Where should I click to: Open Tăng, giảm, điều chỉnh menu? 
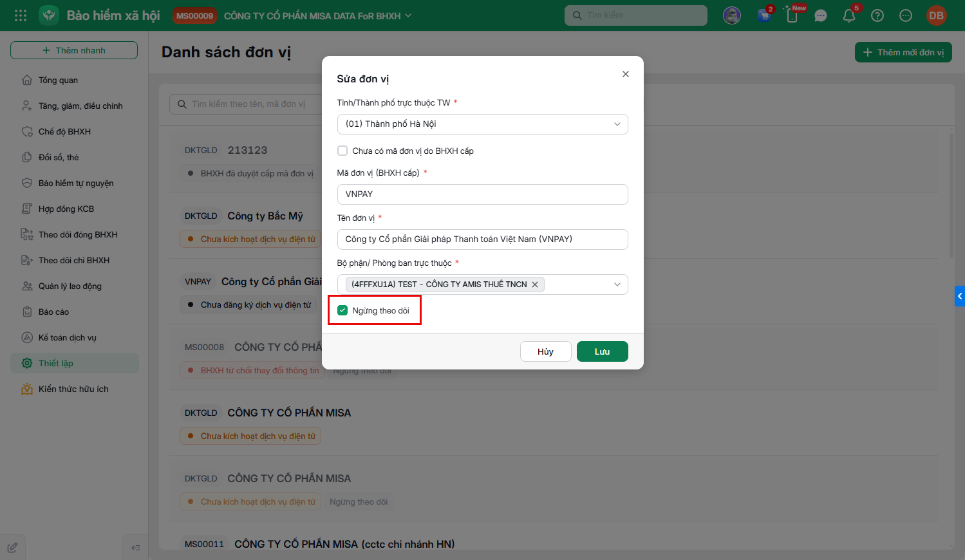click(x=75, y=106)
